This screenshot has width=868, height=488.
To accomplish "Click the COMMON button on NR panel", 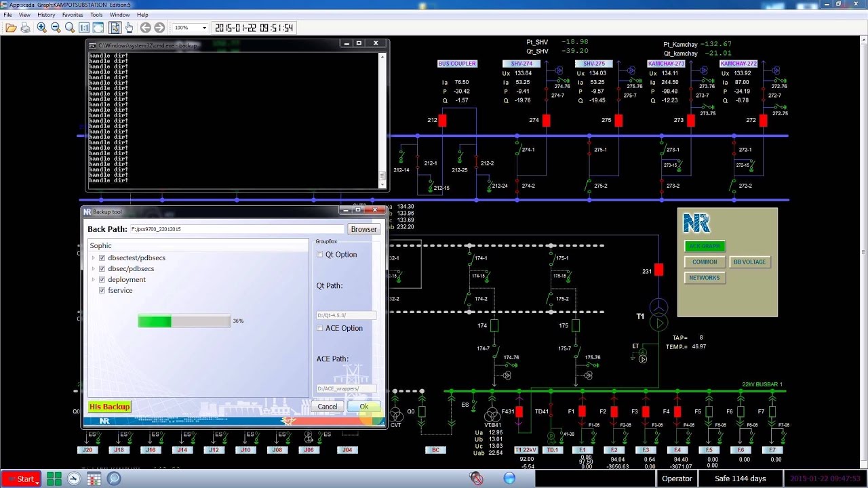I will click(x=705, y=262).
